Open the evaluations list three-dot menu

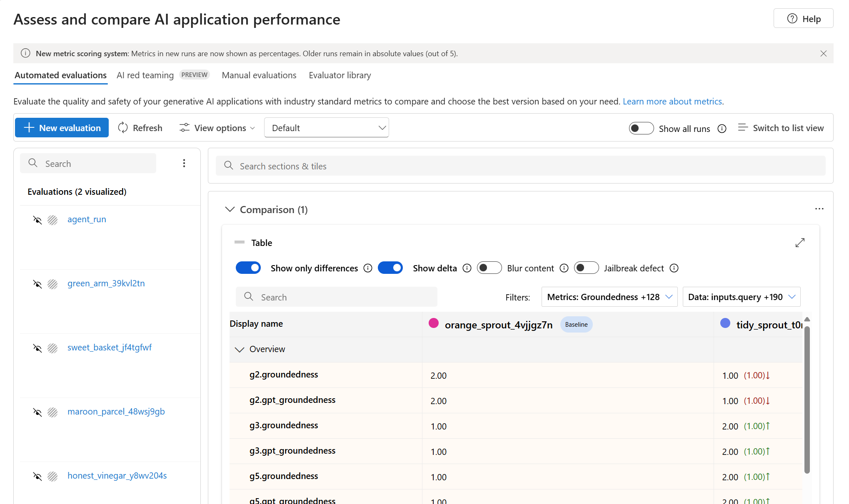coord(184,163)
